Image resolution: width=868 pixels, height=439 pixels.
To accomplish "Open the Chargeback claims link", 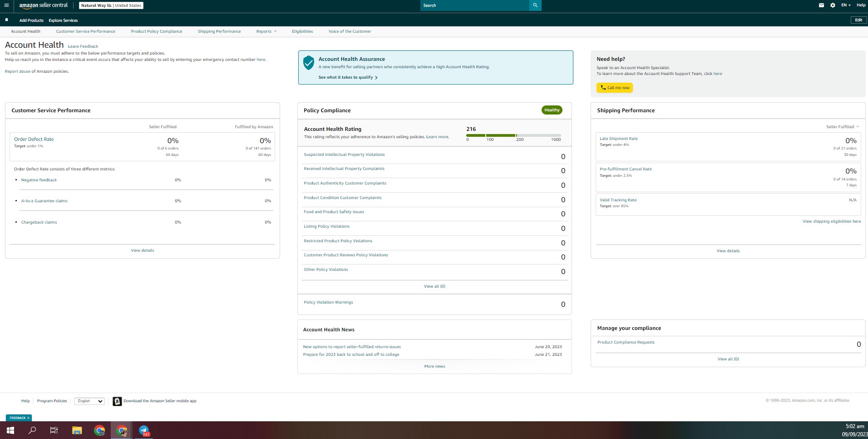I will tap(39, 222).
